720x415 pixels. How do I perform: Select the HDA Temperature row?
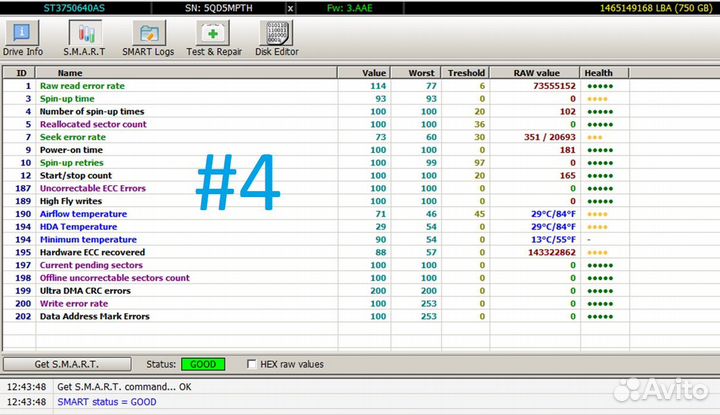tap(78, 227)
